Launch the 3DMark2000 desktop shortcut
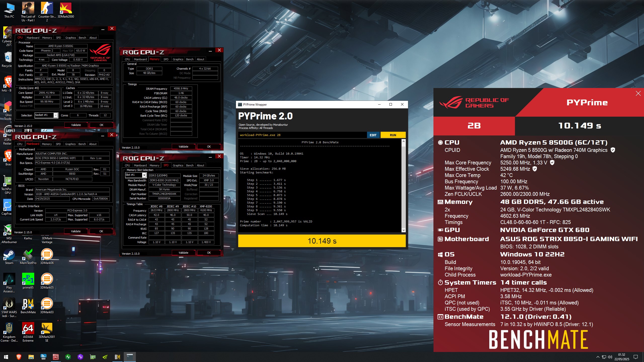Viewport: 644px width, 362px height. click(x=66, y=11)
